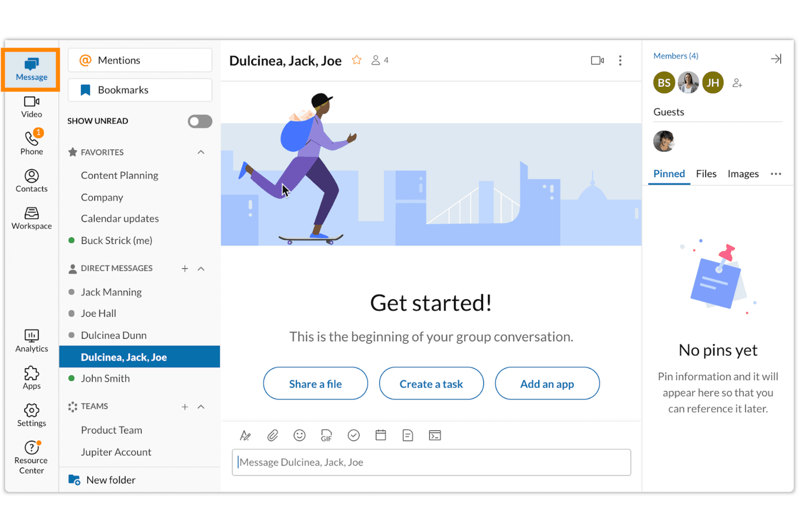Start a video call in the conversation header
Viewport: 798px width, 532px height.
(x=597, y=60)
